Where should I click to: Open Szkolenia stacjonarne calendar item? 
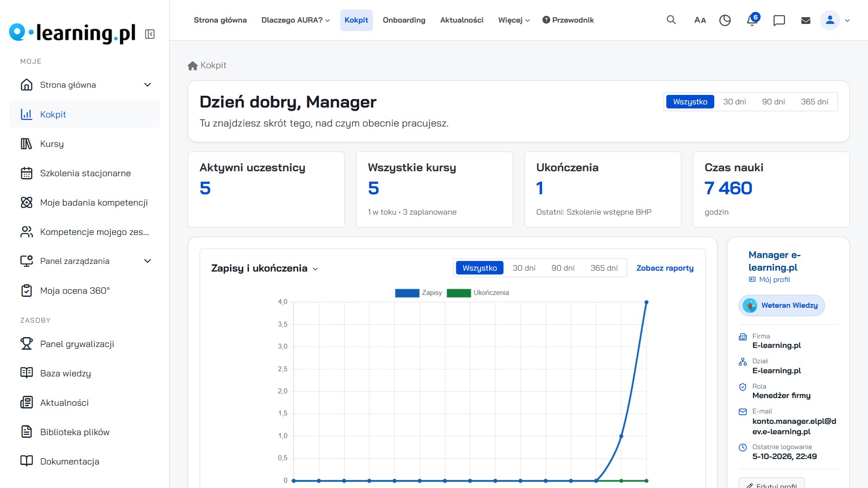click(x=85, y=173)
